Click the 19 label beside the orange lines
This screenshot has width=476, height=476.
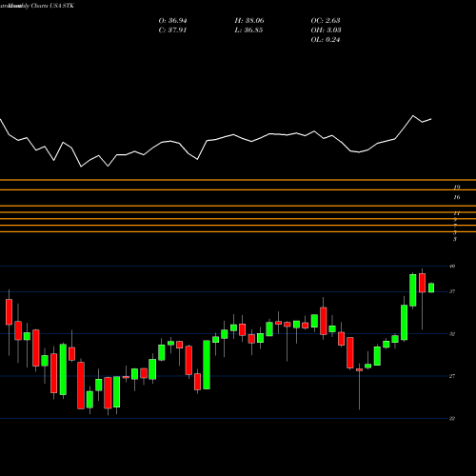tap(457, 188)
